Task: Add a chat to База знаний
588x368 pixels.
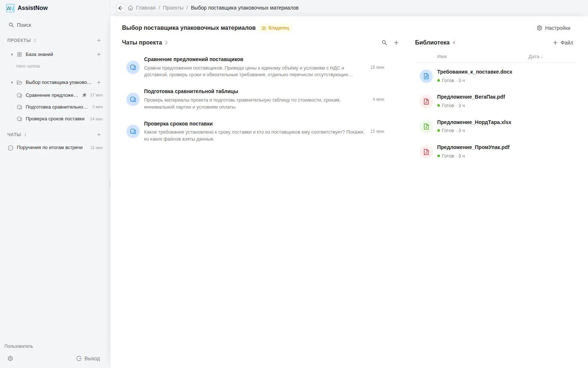Action: (99, 54)
